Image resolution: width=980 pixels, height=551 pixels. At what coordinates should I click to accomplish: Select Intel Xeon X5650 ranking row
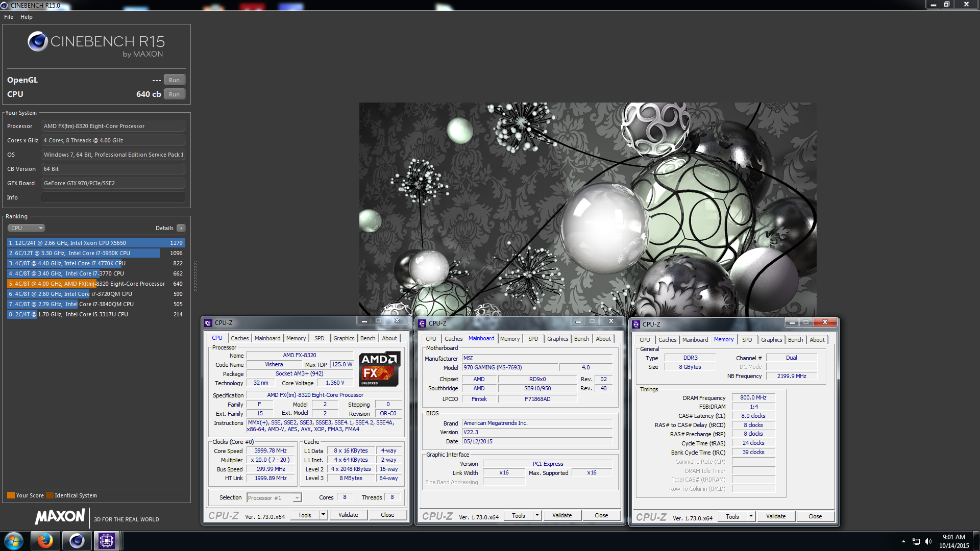[95, 243]
